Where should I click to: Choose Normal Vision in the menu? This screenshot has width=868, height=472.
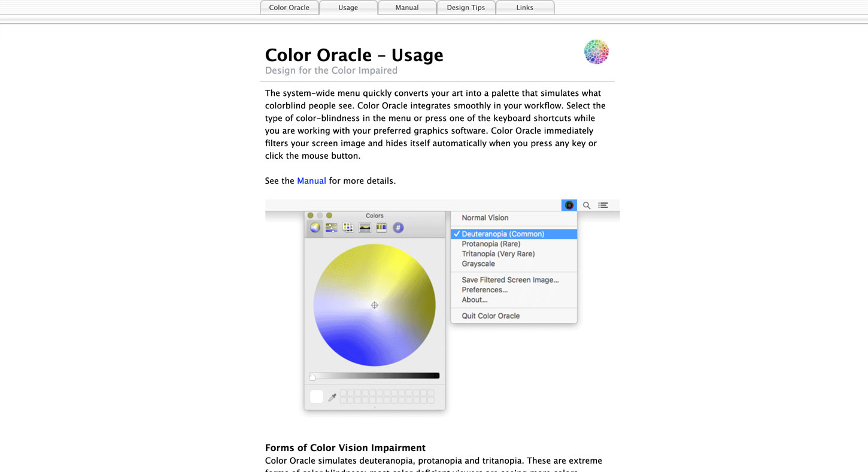[485, 218]
